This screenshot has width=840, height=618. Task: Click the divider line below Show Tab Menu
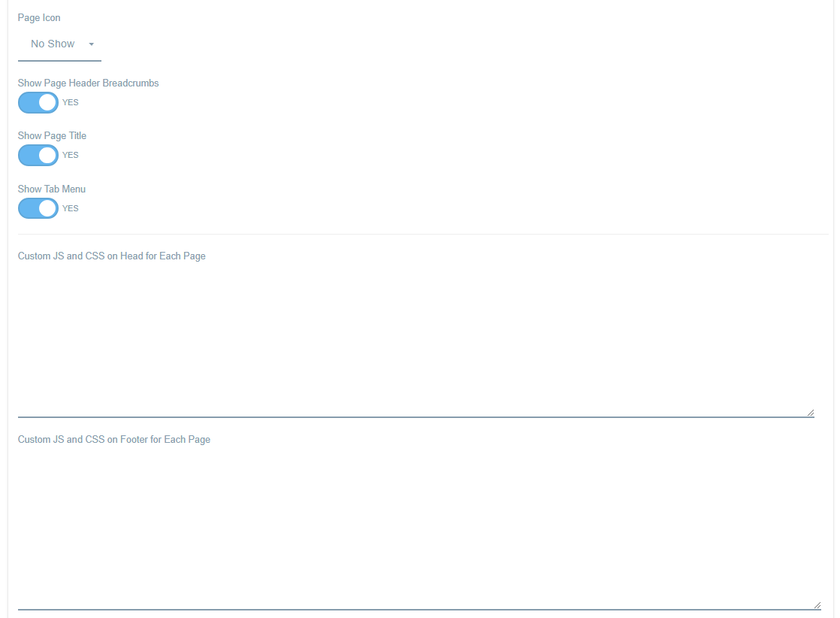(x=423, y=235)
